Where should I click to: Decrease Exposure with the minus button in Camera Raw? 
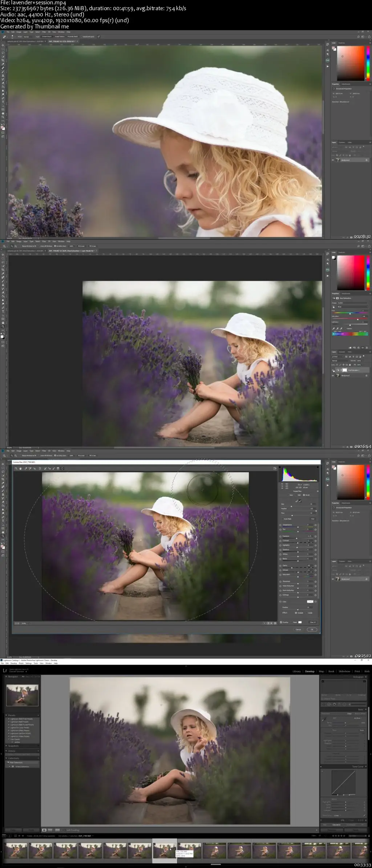coord(280,536)
